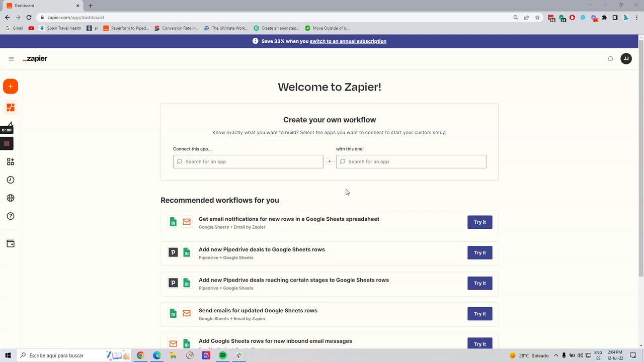The height and width of the screenshot is (362, 644).
Task: Open a new browser tab
Action: pos(91,6)
